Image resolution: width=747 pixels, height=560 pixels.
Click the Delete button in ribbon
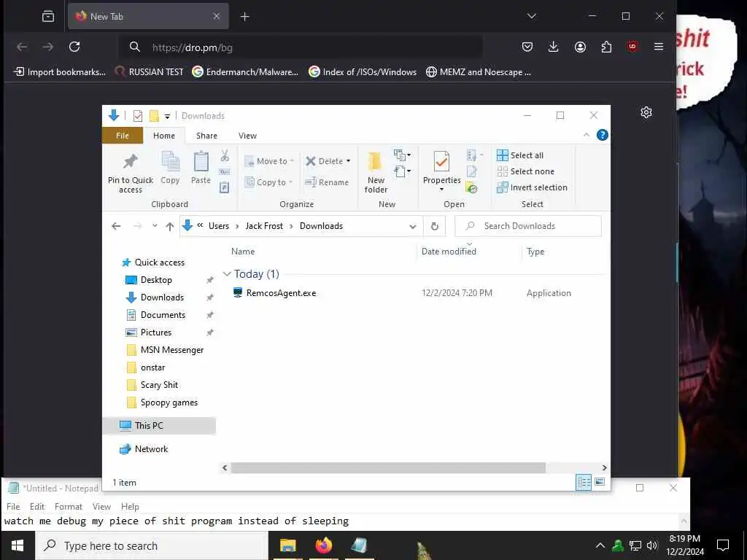click(x=325, y=161)
